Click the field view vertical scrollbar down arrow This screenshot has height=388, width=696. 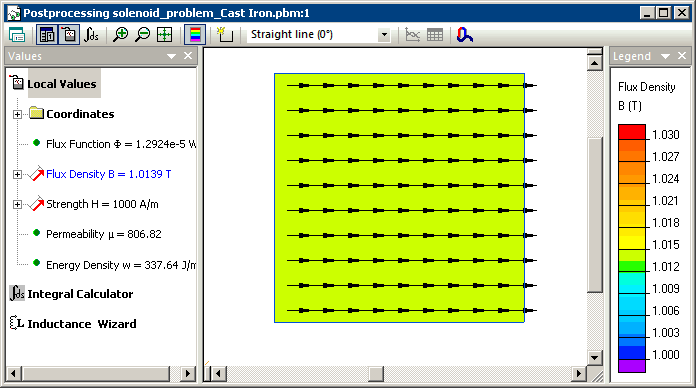(x=594, y=357)
